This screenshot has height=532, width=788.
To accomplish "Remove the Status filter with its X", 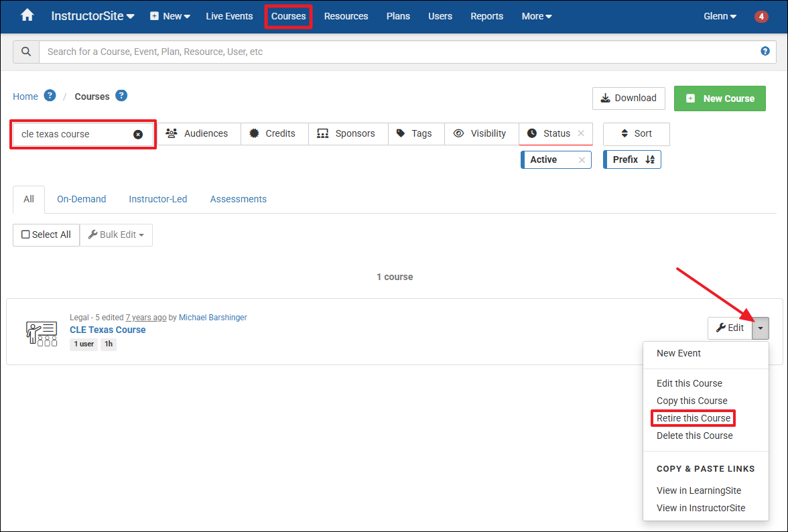I will [581, 133].
